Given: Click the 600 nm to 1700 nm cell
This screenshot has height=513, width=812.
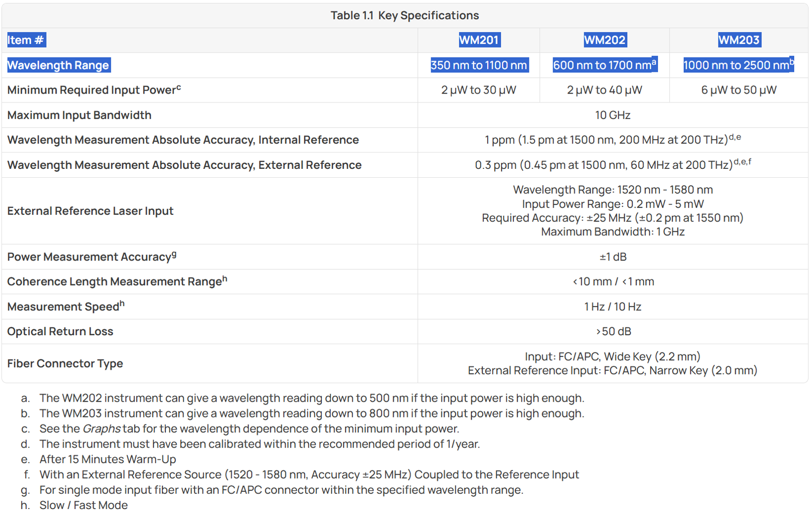Looking at the screenshot, I should coord(605,65).
